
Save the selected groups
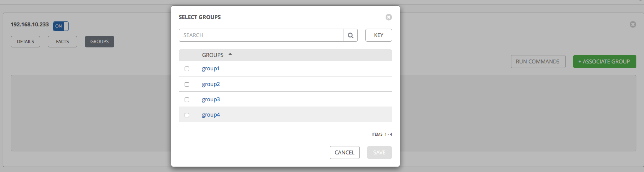pyautogui.click(x=379, y=153)
